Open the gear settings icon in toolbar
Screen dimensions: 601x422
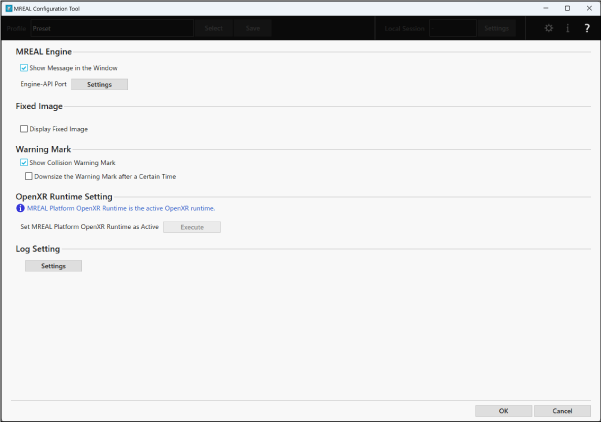point(548,28)
